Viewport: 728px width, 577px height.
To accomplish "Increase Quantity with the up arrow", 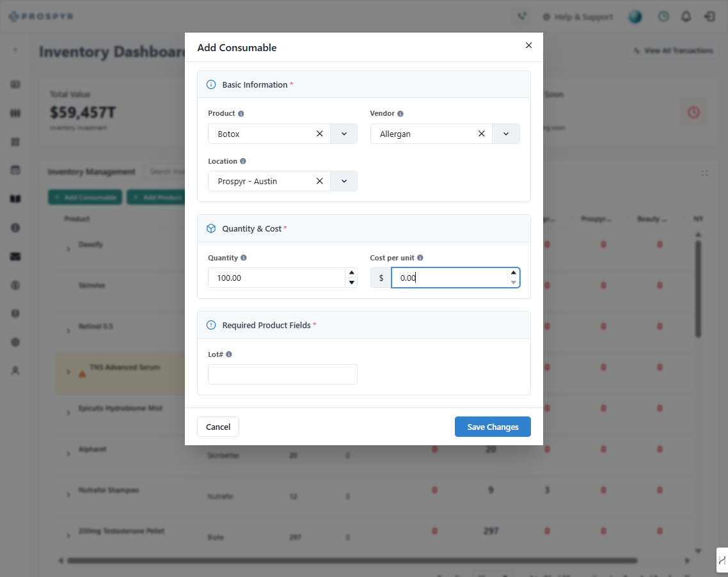I will pyautogui.click(x=351, y=273).
